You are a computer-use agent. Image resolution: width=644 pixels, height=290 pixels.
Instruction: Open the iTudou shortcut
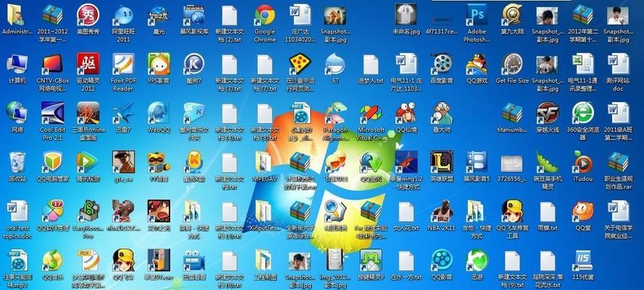[583, 162]
